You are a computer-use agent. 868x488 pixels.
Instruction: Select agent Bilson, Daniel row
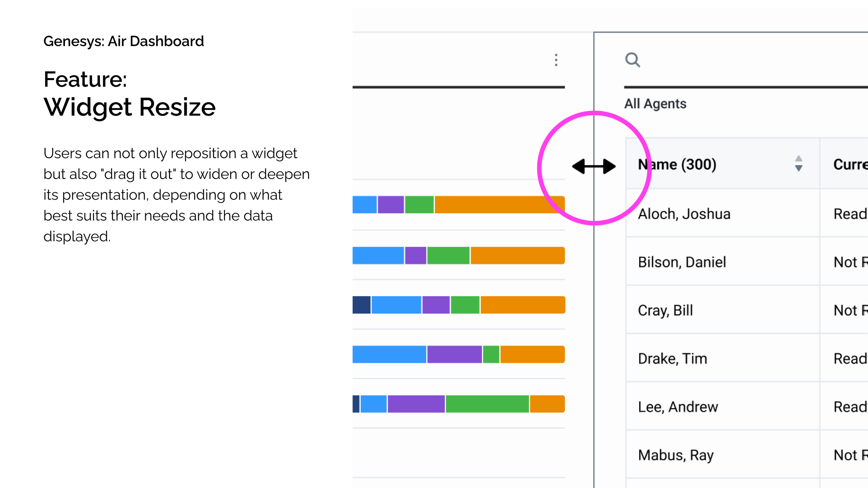click(x=682, y=262)
